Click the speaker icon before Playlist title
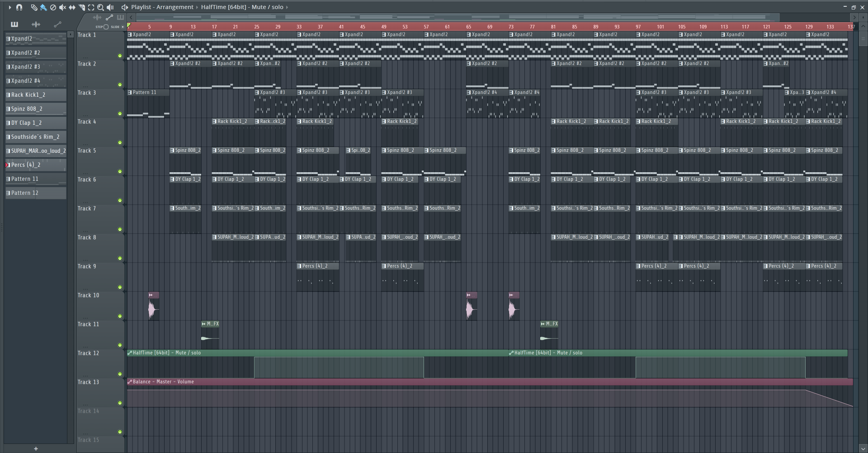This screenshot has width=868, height=453. [124, 7]
